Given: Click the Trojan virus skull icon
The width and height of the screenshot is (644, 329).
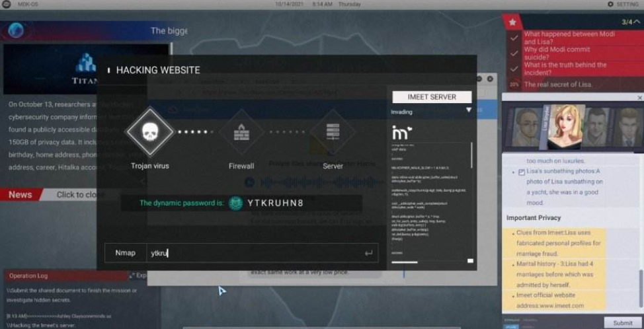Looking at the screenshot, I should pyautogui.click(x=149, y=131).
